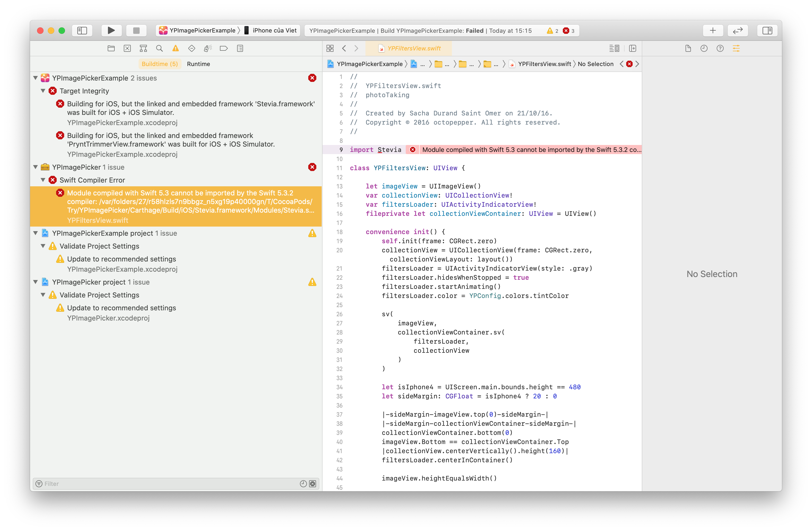Run the project with the Play button
Viewport: 812px width, 531px height.
pos(111,30)
